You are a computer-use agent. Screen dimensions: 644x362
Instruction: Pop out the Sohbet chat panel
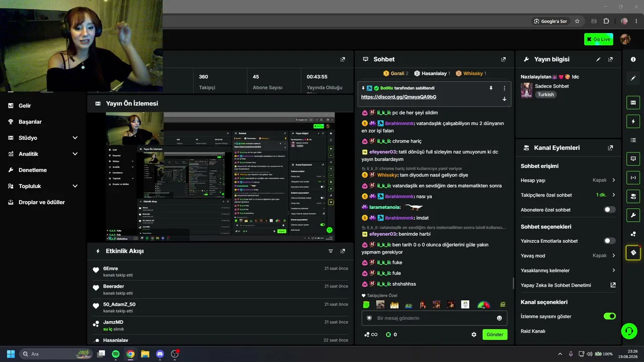[x=503, y=59]
